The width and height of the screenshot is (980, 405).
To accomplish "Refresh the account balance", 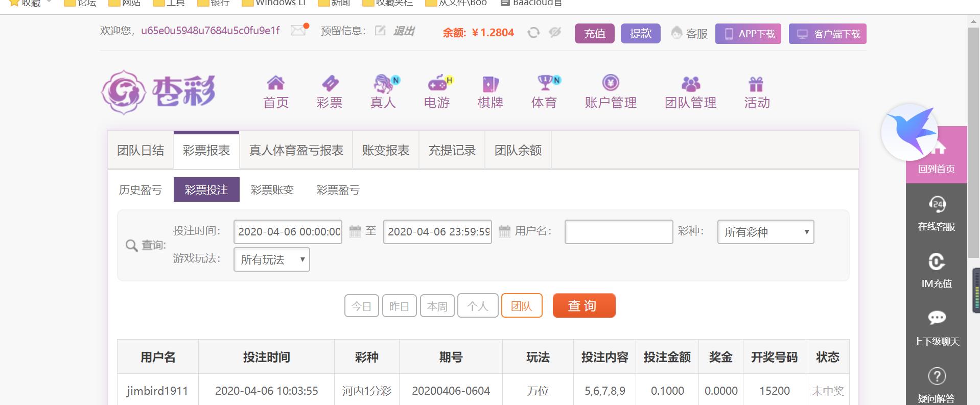I will 533,33.
